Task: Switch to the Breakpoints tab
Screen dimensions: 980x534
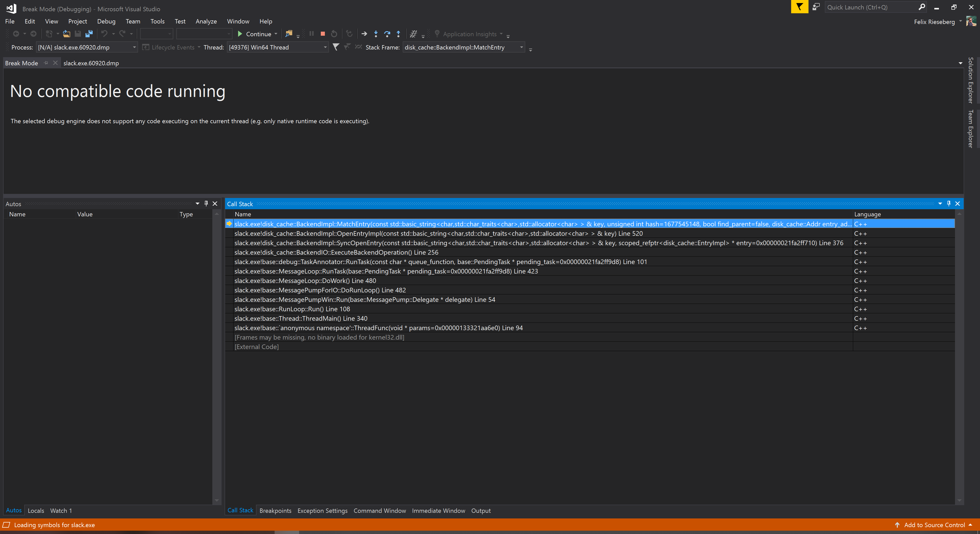Action: coord(275,511)
